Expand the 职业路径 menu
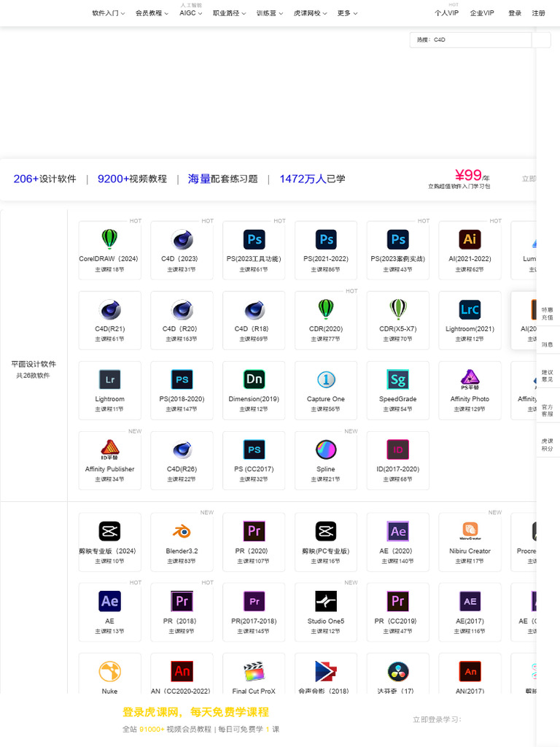This screenshot has height=747, width=560. coord(229,13)
